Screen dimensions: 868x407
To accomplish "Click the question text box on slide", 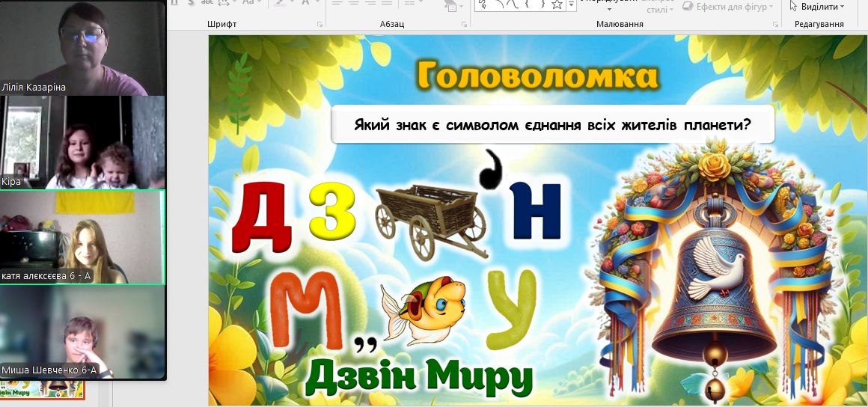I will point(552,125).
